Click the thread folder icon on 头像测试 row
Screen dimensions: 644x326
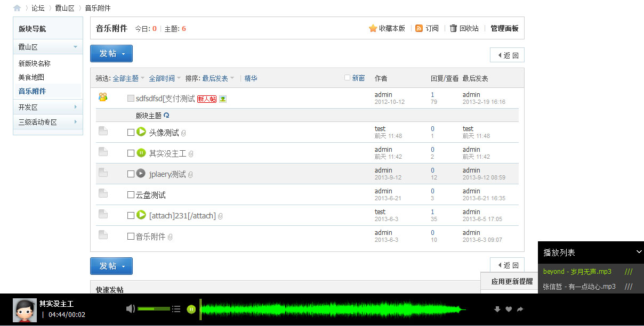(103, 131)
